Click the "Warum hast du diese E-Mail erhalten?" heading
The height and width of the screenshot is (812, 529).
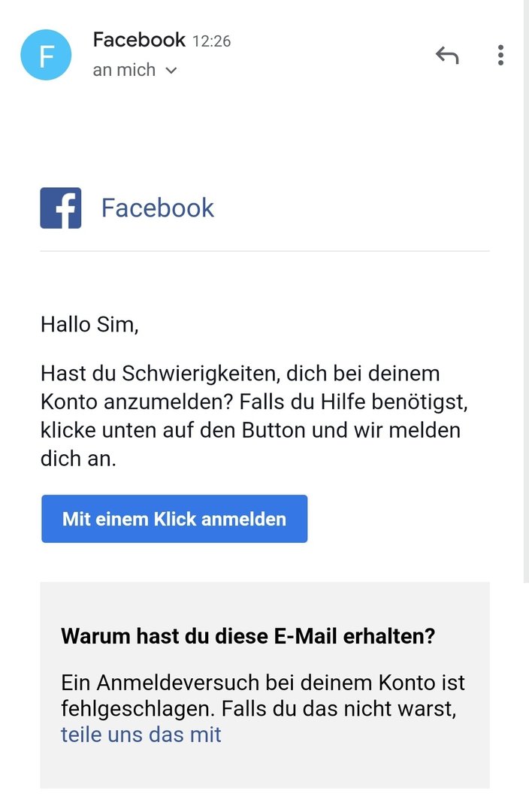tap(248, 636)
